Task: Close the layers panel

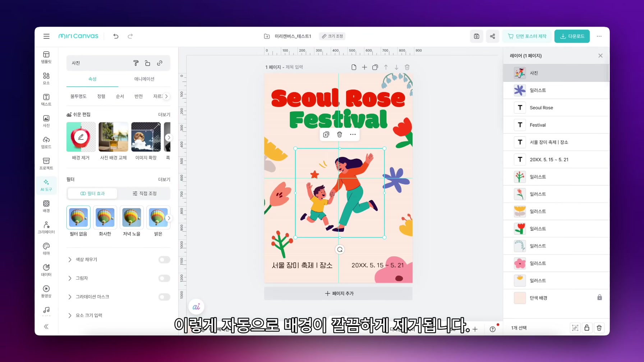Action: coord(601,56)
